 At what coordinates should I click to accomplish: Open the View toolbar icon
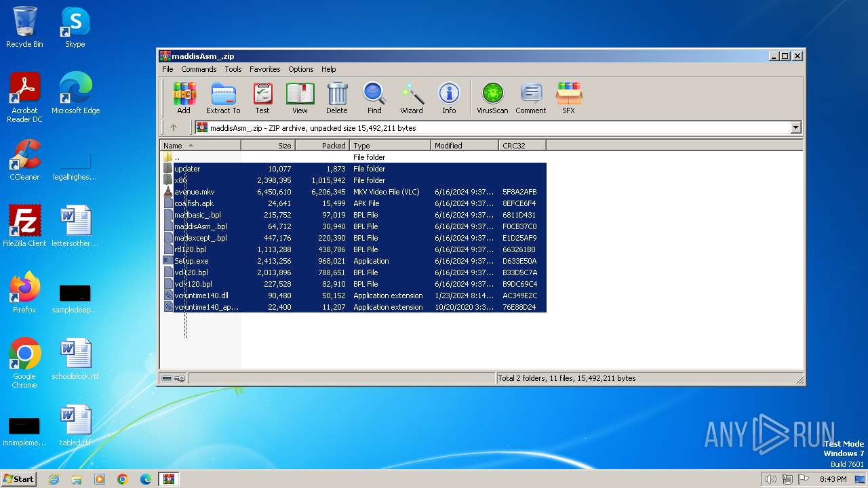click(x=300, y=98)
